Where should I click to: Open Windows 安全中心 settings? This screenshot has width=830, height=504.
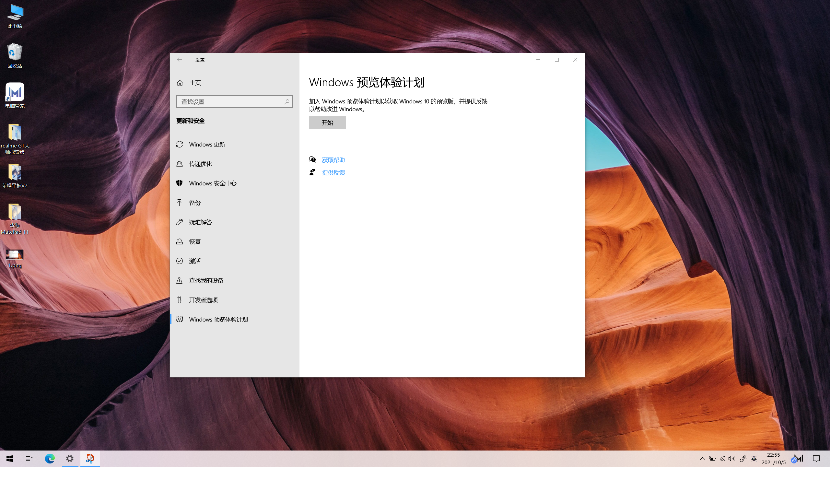(x=234, y=183)
